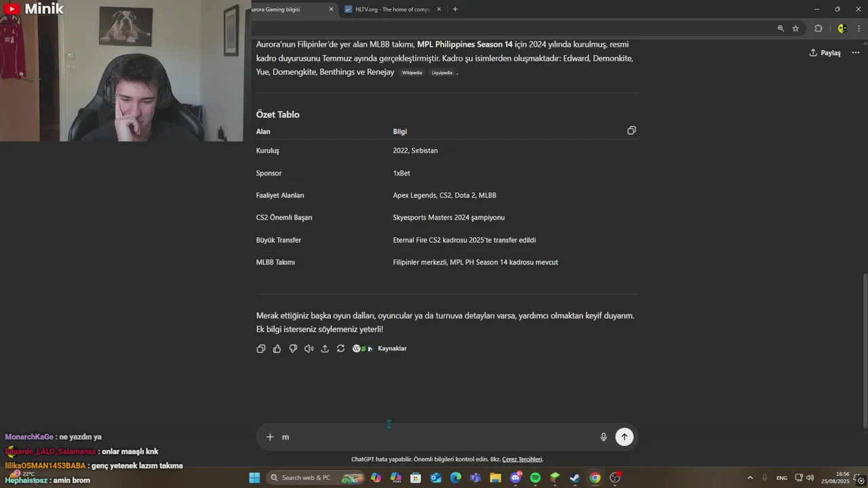The height and width of the screenshot is (488, 868).
Task: Open the Chrome three-dot menu
Action: pos(859,28)
